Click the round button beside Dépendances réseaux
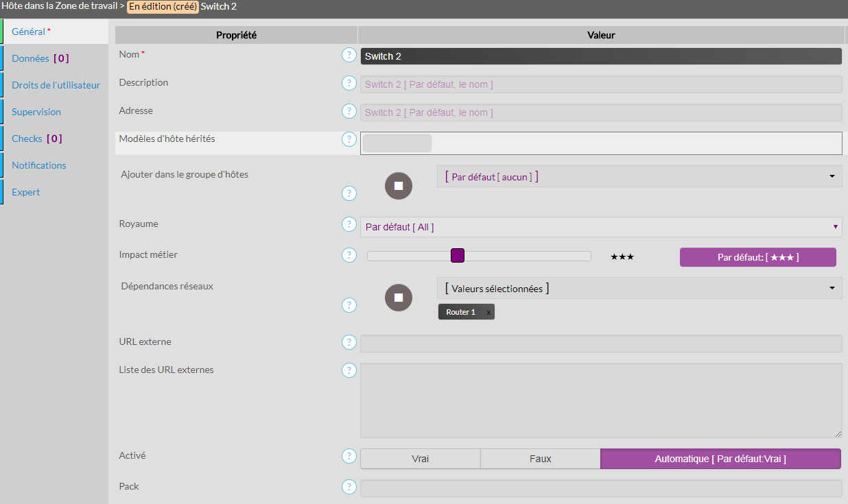Image resolution: width=848 pixels, height=504 pixels. click(x=399, y=298)
